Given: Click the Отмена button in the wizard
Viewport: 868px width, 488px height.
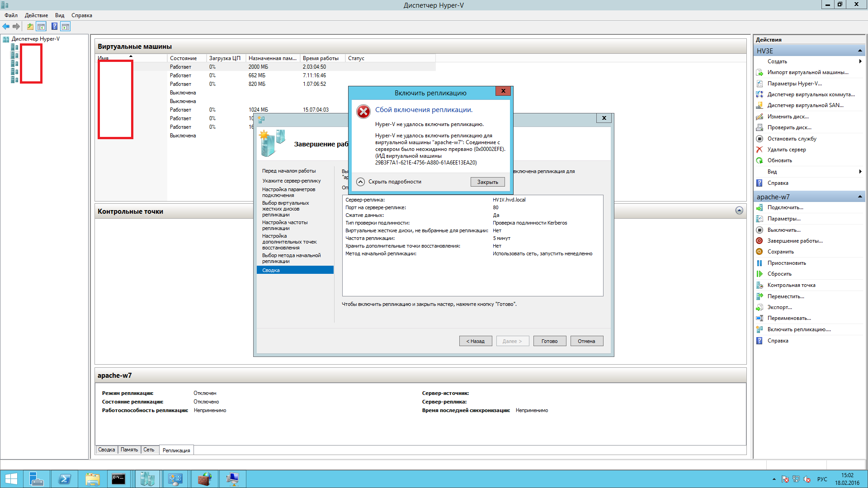Looking at the screenshot, I should tap(587, 341).
